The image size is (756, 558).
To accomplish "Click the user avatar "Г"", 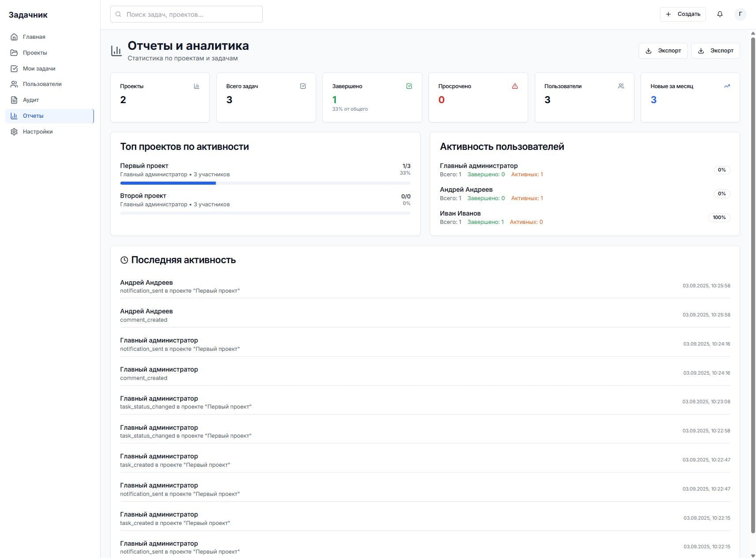I will 740,14.
